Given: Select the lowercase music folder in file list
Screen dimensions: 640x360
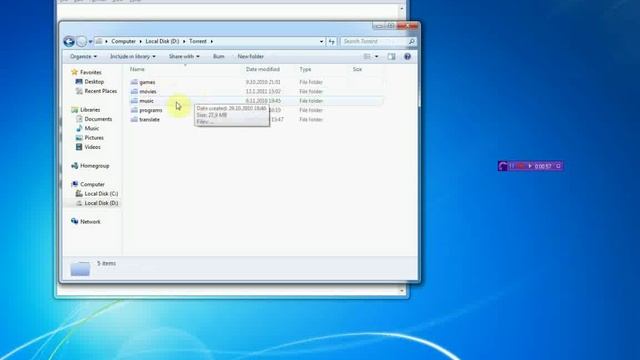Looking at the screenshot, I should click(147, 101).
